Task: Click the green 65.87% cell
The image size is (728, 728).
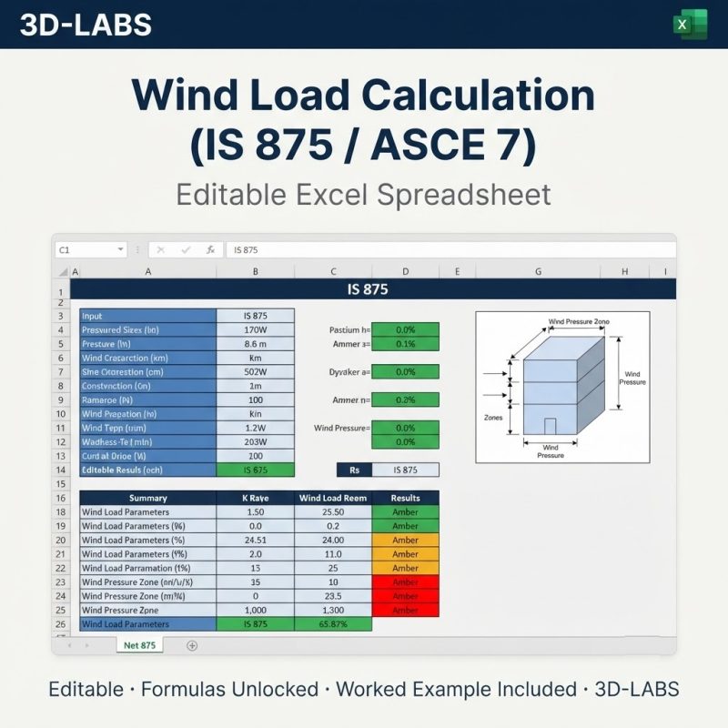Action: tap(333, 624)
